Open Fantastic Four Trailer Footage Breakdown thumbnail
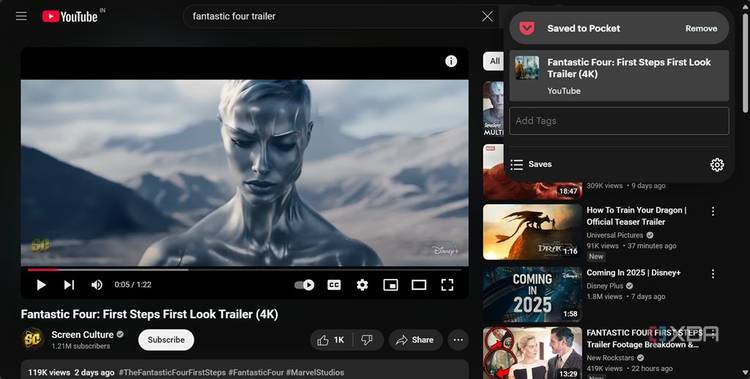The image size is (750, 379). click(532, 353)
